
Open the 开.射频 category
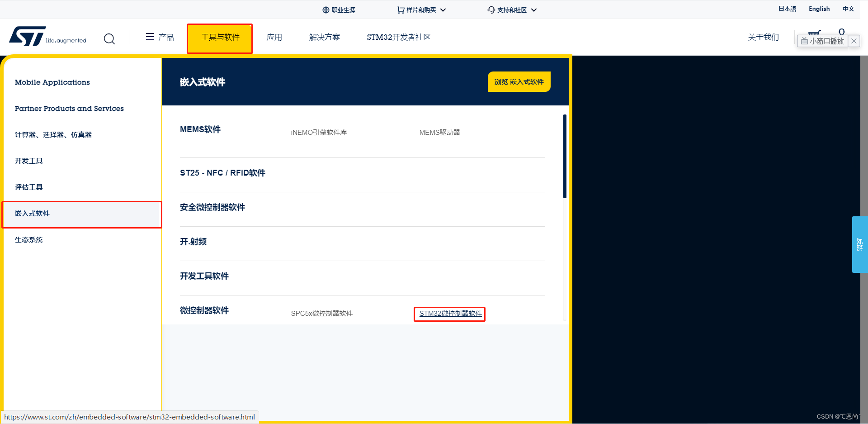coord(193,242)
